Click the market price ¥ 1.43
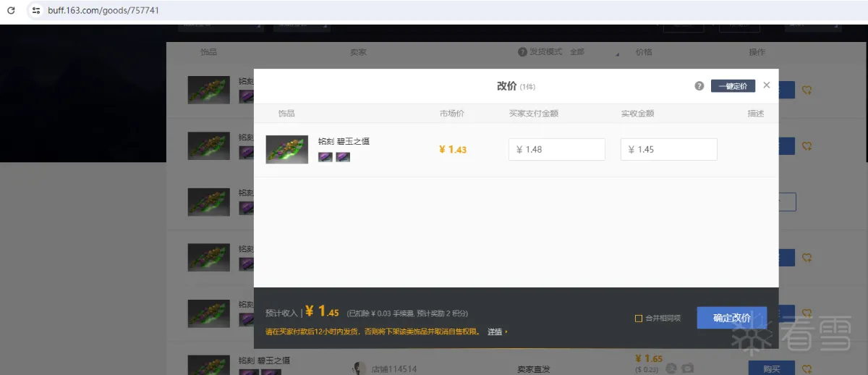This screenshot has height=375, width=868. click(453, 150)
